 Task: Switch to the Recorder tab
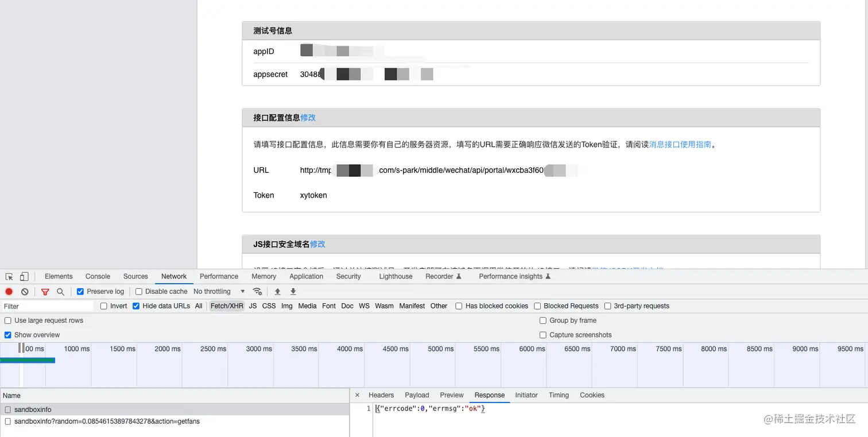pyautogui.click(x=443, y=276)
